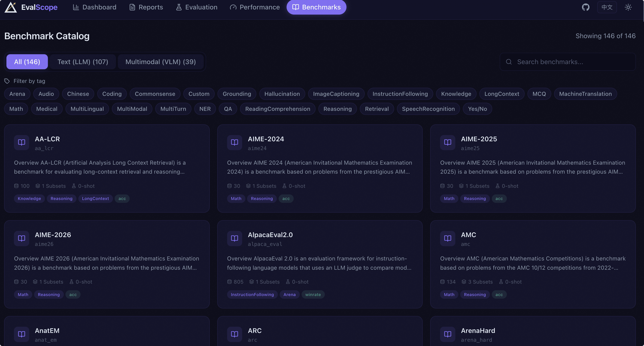Click the AMC card book icon
The image size is (644, 346).
coord(448,238)
